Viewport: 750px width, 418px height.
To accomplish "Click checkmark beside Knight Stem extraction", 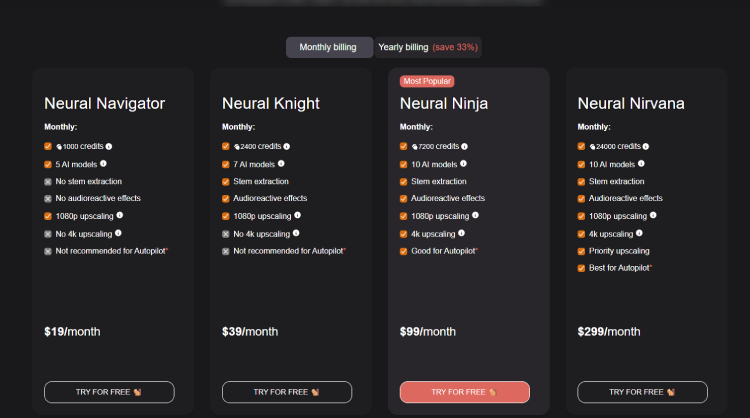I will click(226, 182).
